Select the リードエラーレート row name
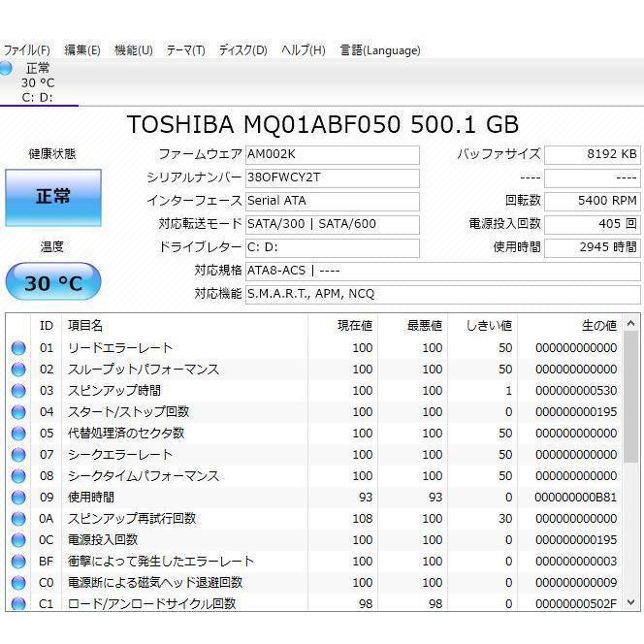 pos(120,348)
